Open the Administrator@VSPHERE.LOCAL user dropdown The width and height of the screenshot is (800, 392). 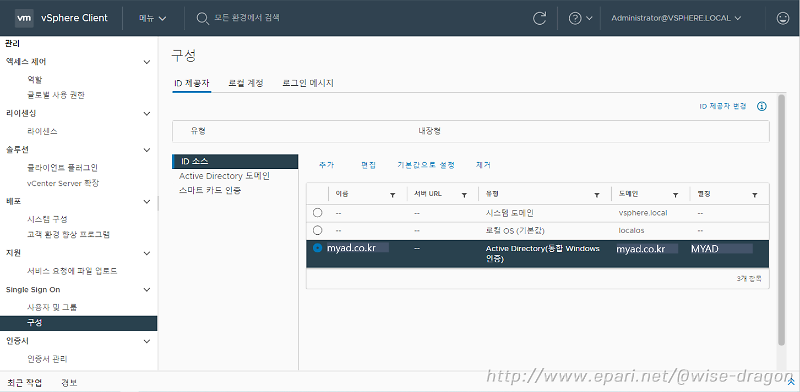[676, 18]
